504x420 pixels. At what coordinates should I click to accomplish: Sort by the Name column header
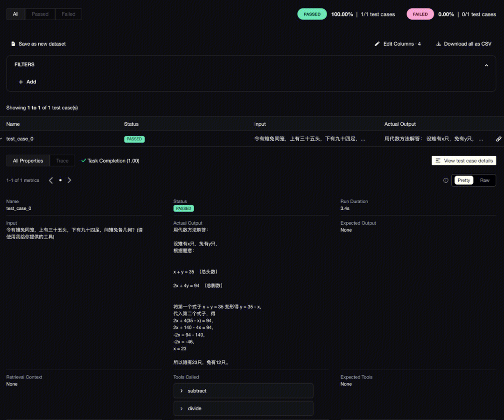(x=13, y=124)
